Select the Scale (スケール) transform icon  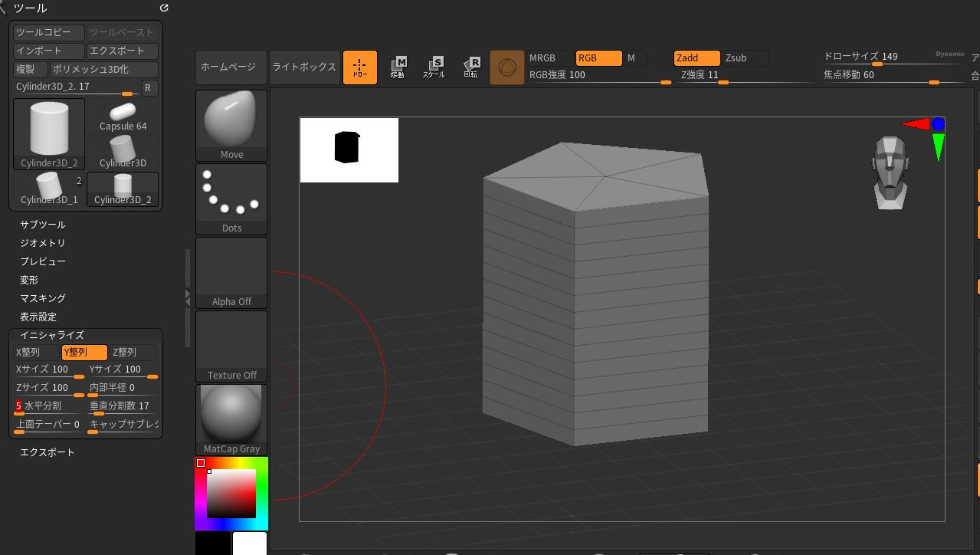pos(434,67)
